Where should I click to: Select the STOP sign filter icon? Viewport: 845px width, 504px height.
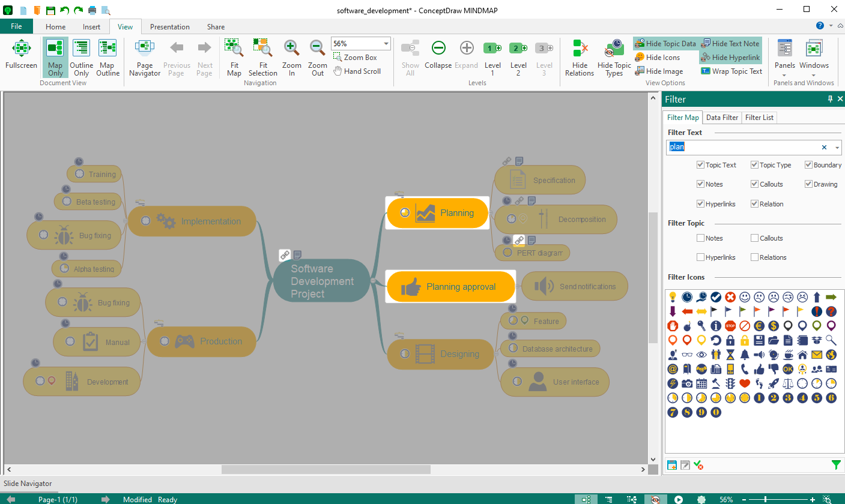tap(730, 326)
